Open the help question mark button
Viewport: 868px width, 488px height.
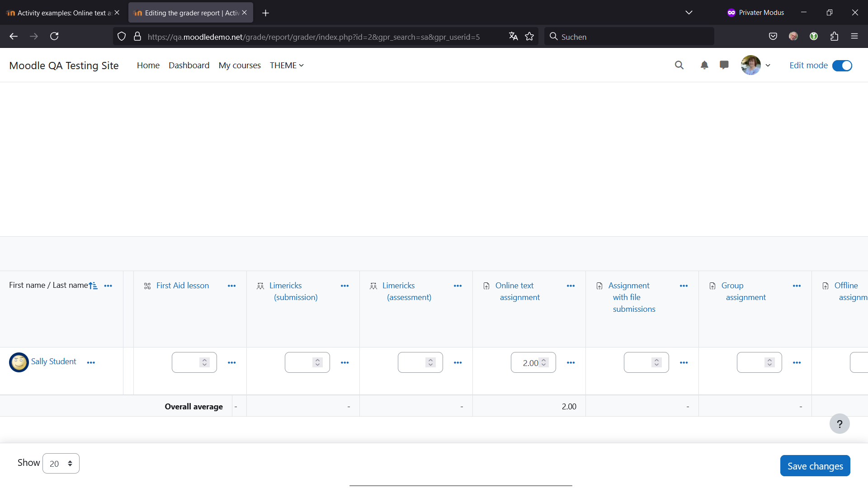point(840,424)
